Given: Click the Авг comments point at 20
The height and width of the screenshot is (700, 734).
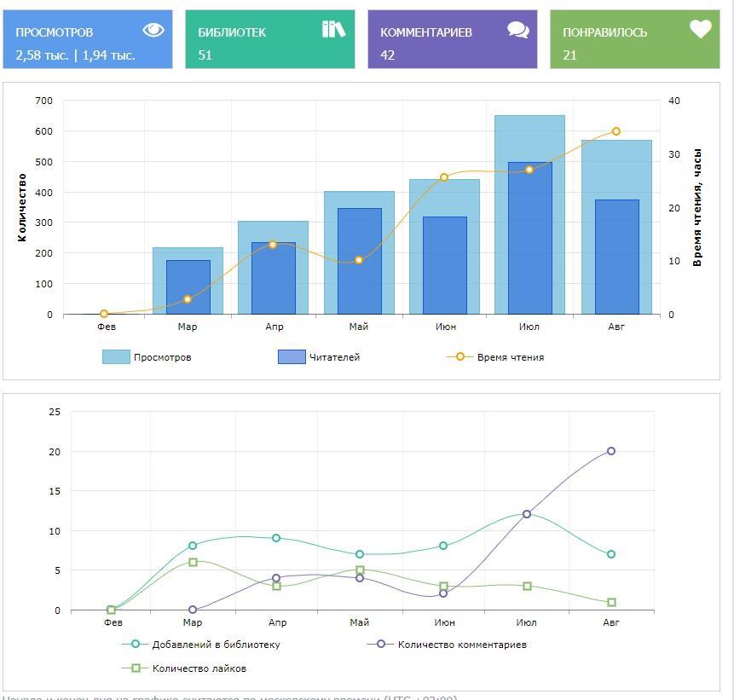Looking at the screenshot, I should (x=611, y=451).
